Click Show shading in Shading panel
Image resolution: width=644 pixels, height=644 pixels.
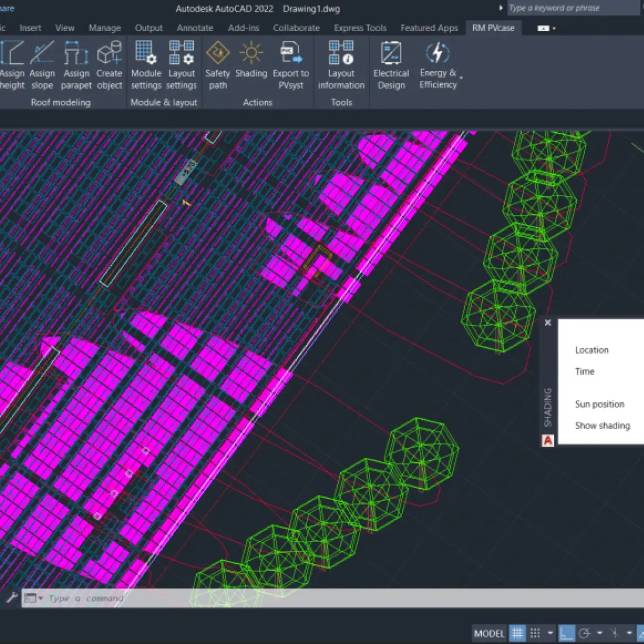pyautogui.click(x=602, y=426)
